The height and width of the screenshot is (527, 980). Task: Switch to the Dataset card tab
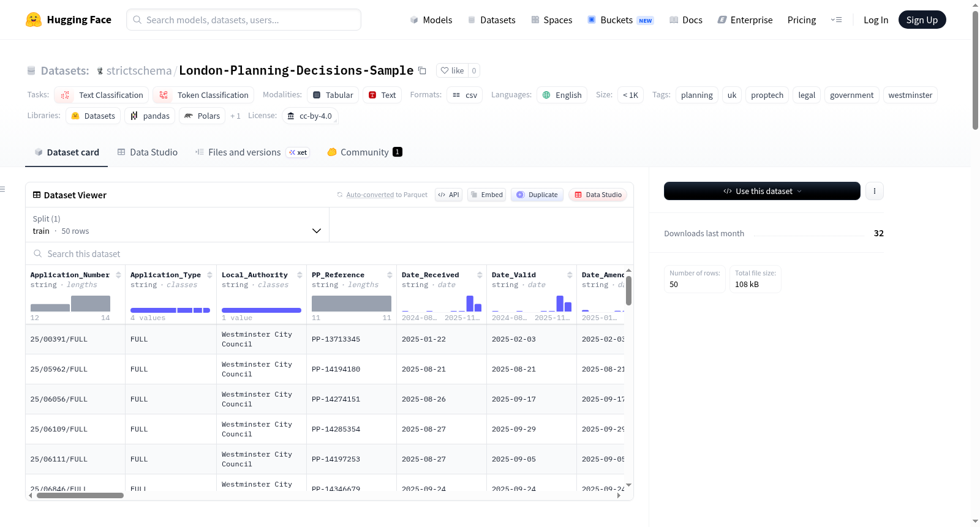[67, 152]
